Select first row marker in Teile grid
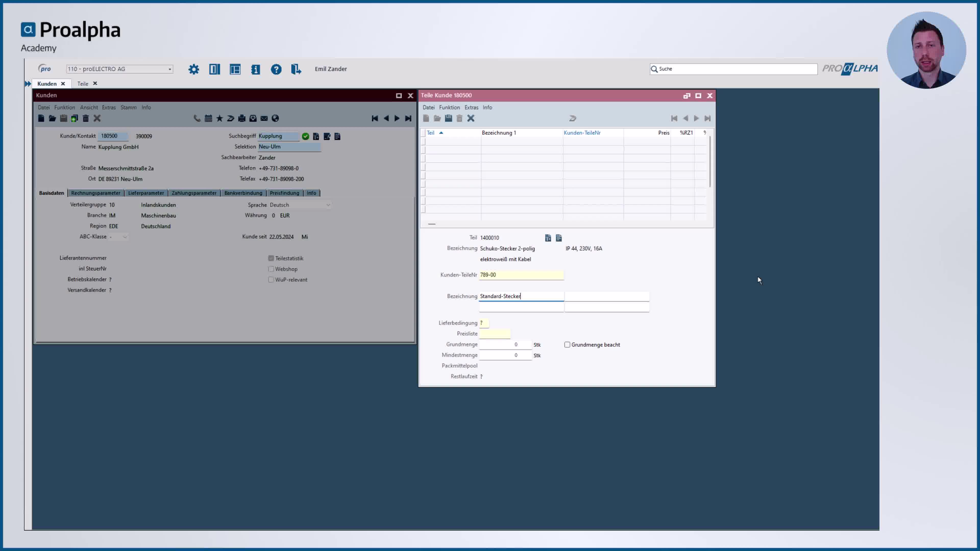 click(x=423, y=141)
